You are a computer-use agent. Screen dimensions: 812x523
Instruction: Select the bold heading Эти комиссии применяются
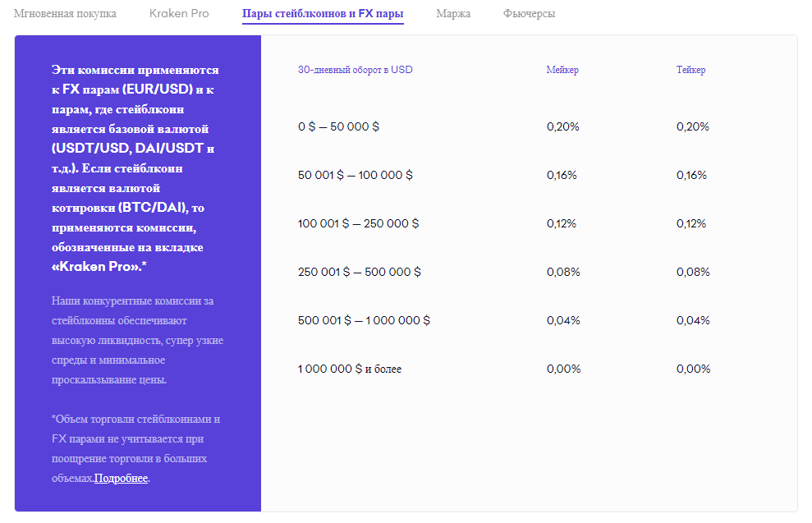pyautogui.click(x=135, y=167)
